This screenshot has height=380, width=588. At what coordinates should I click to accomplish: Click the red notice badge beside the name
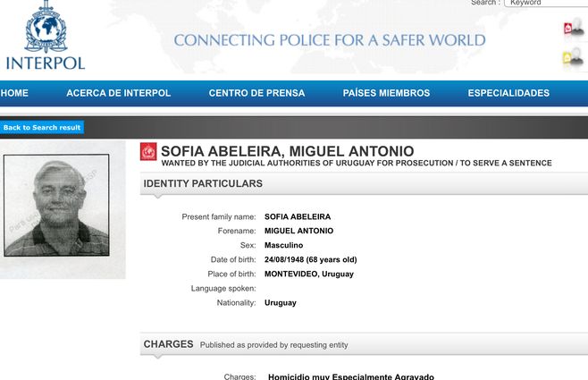pyautogui.click(x=148, y=151)
